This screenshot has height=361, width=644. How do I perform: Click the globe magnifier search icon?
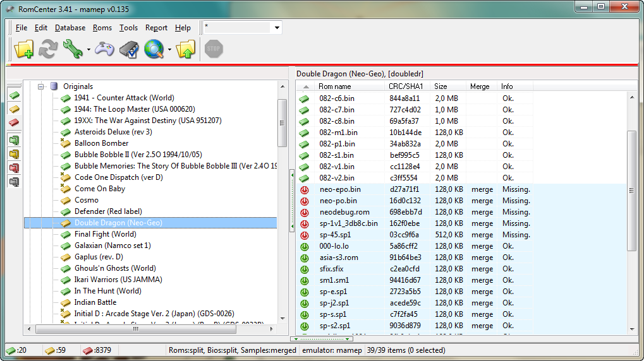154,49
